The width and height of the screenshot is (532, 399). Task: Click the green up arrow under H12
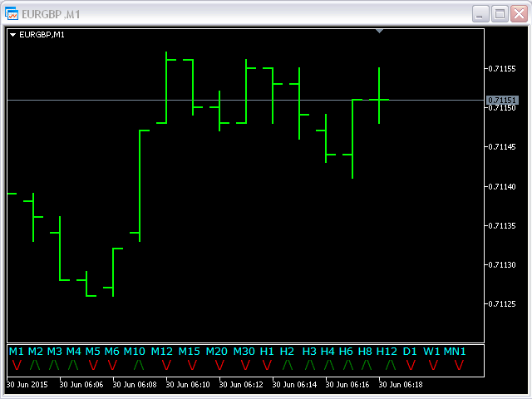[x=391, y=366]
